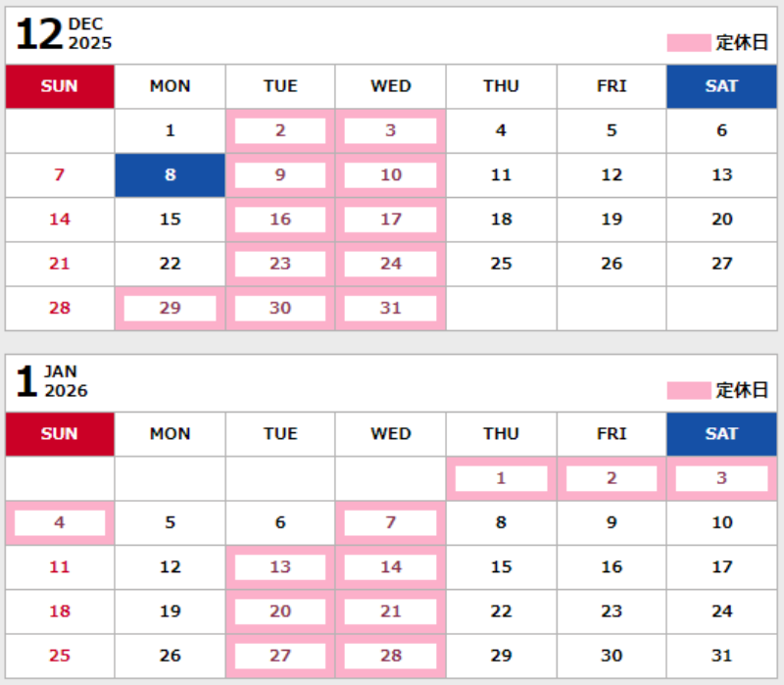Click the 12 DEC 2025 month title
This screenshot has width=784, height=685.
point(65,34)
